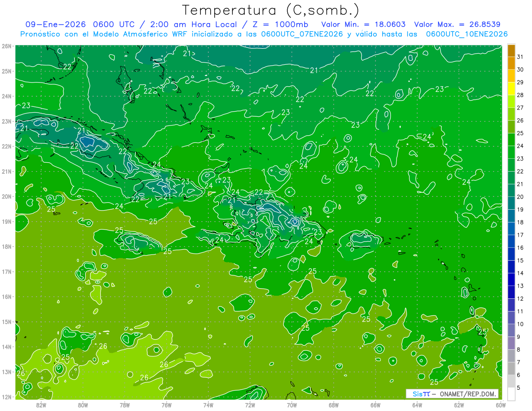The width and height of the screenshot is (532, 411).
Task: Click the '12N' latitude axis label
Action: [x=7, y=397]
